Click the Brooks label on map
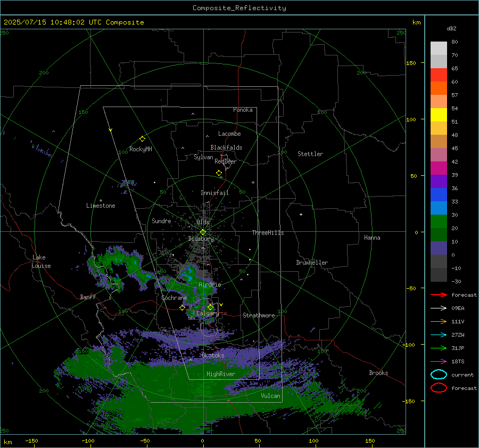This screenshot has height=448, width=479. [378, 373]
